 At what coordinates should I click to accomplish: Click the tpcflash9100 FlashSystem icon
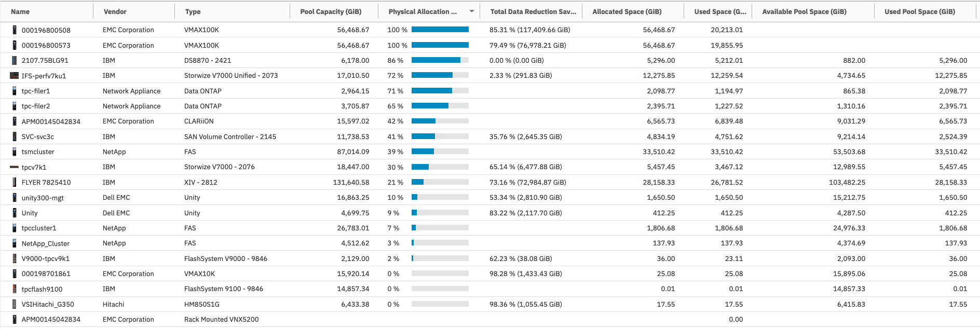pos(15,289)
